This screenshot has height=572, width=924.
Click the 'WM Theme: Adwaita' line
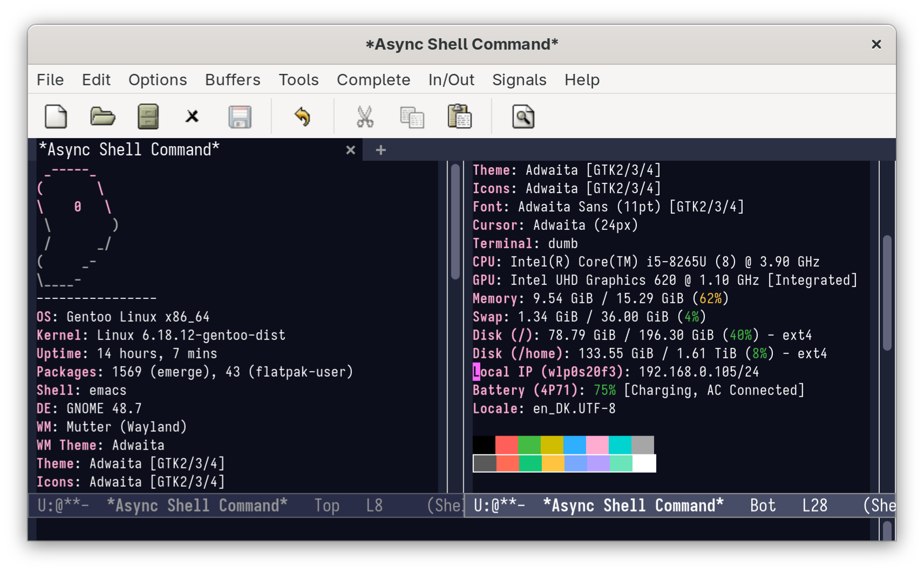100,445
